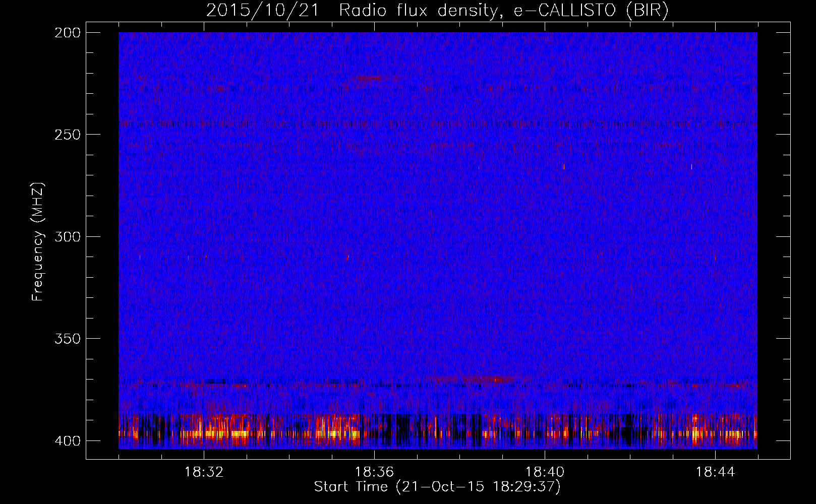
Task: Click the plot title '2015/10/21 Radio flux density'
Action: (437, 10)
